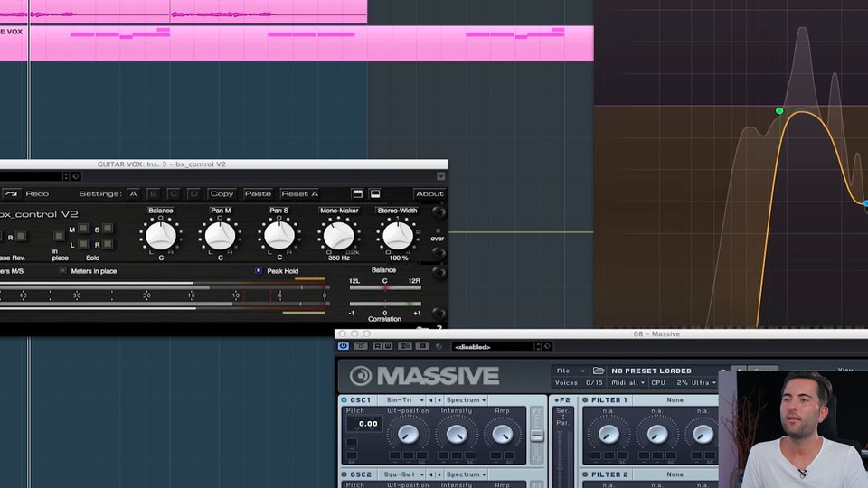Click the OSC1 F1/F2 routing fader handle
The width and height of the screenshot is (868, 488).
pyautogui.click(x=536, y=436)
